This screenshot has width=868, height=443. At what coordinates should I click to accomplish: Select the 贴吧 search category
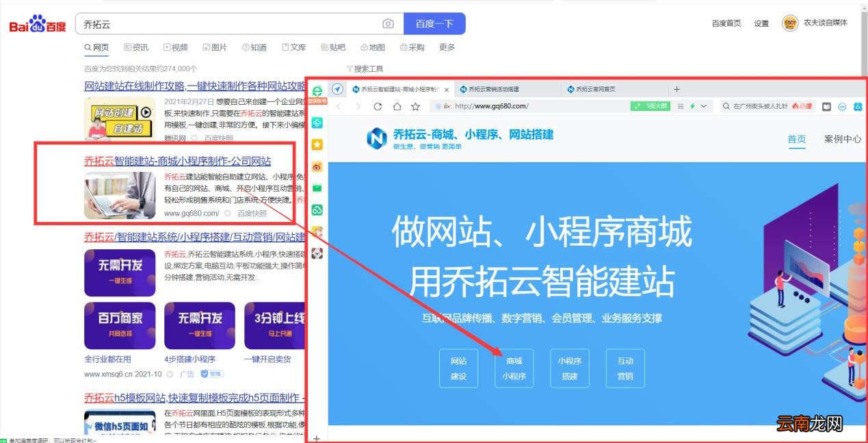[333, 47]
